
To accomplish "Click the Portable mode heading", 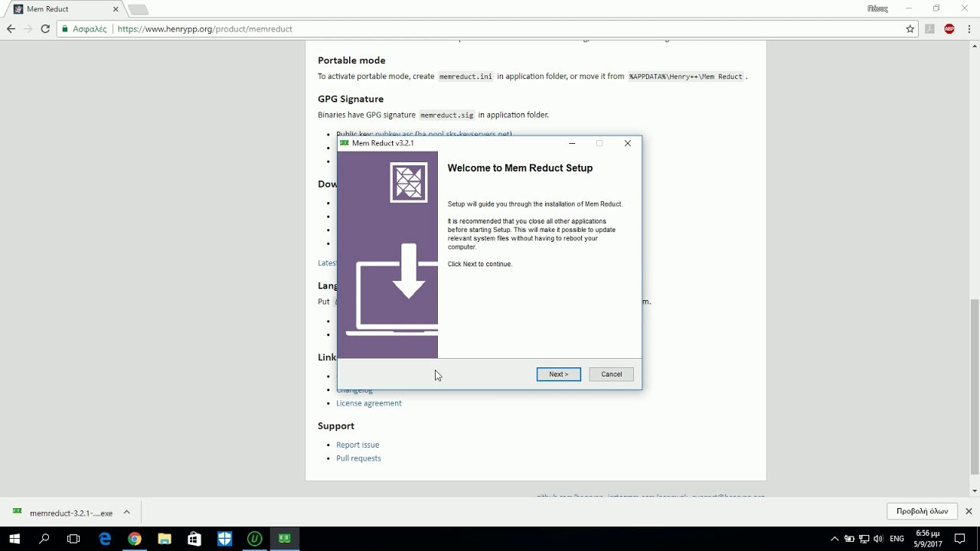I will coord(351,60).
